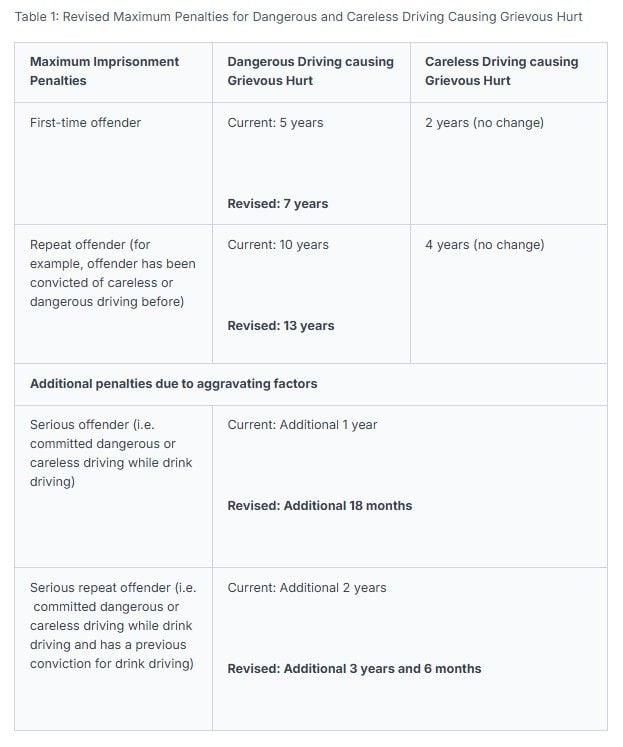
Task: Click the 'Revised: Additional 18 months' text
Action: [x=320, y=506]
